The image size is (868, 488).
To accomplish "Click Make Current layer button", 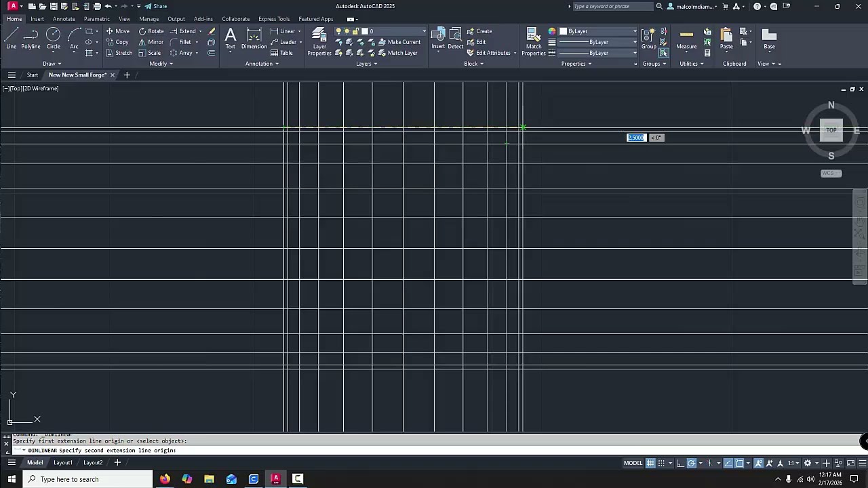I will point(399,42).
